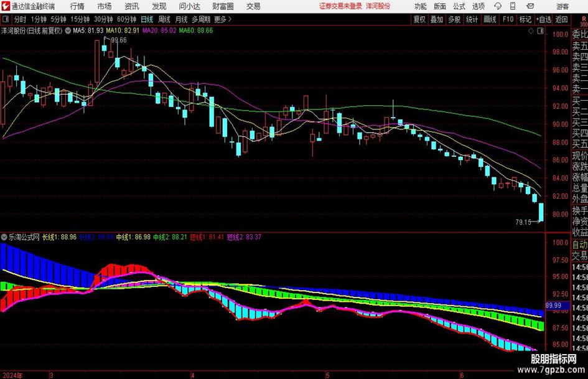Switch to the 15分钟 period
This screenshot has width=588, height=379.
[x=80, y=19]
